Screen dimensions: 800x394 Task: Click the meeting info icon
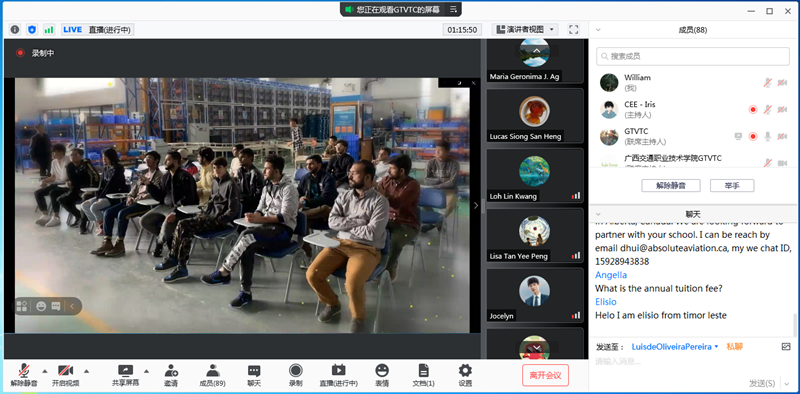[x=15, y=30]
